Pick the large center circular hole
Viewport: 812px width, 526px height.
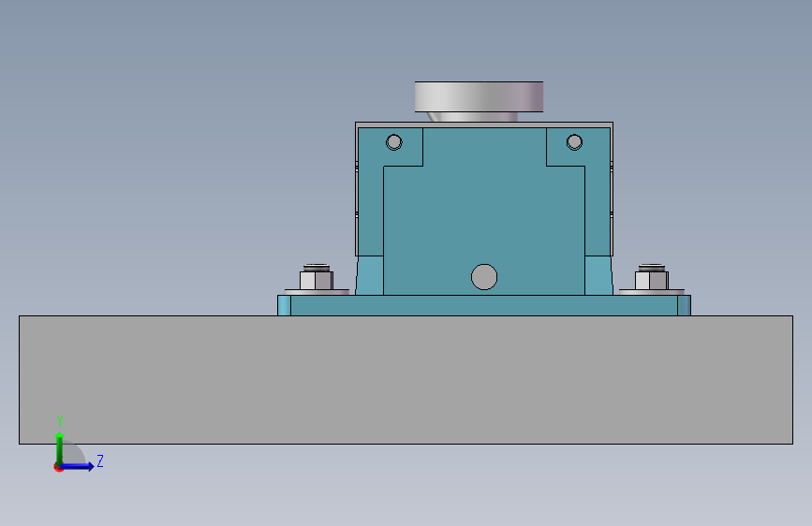484,277
